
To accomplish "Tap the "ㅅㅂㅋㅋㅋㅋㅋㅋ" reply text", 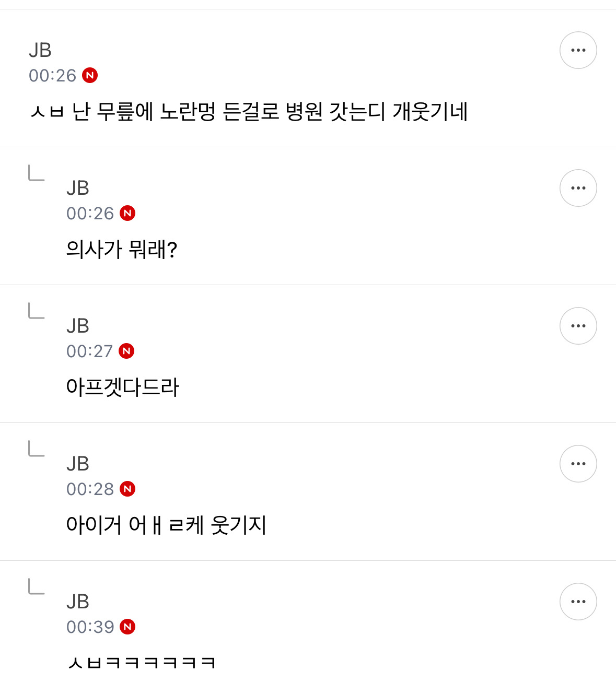I will [142, 663].
